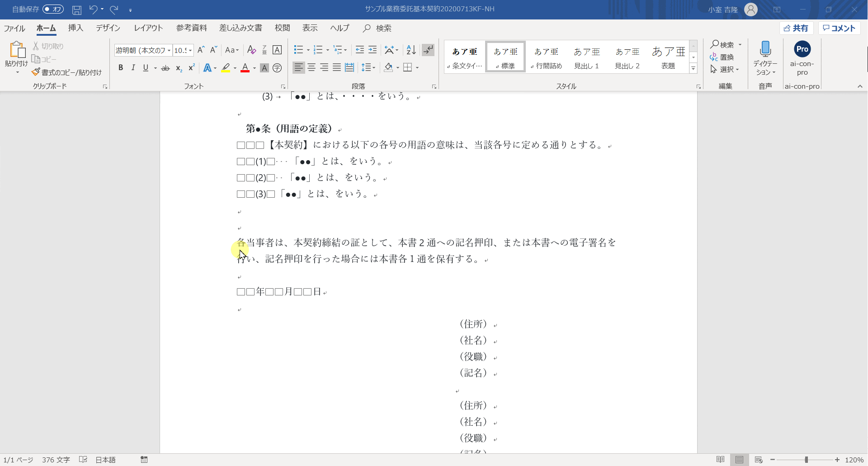Click the search (検索) box in ribbon

pos(378,28)
